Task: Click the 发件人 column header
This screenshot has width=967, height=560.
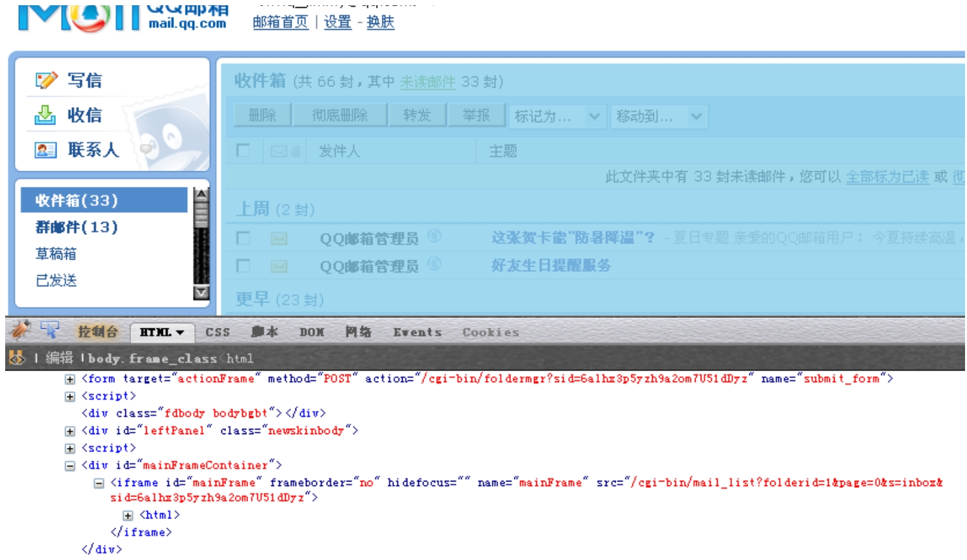Action: click(339, 151)
